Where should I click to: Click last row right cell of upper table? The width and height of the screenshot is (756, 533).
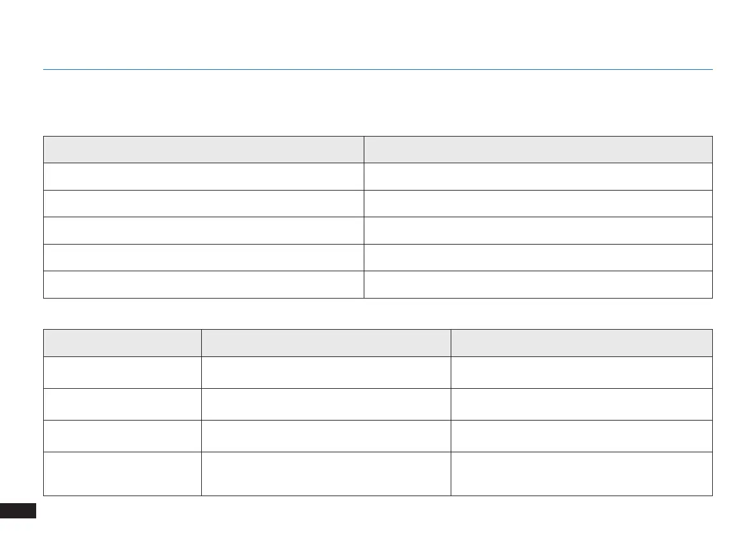(538, 285)
